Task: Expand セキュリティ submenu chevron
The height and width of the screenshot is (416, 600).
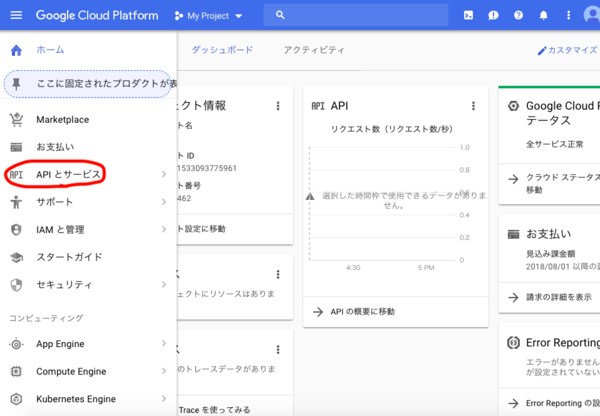Action: click(164, 285)
